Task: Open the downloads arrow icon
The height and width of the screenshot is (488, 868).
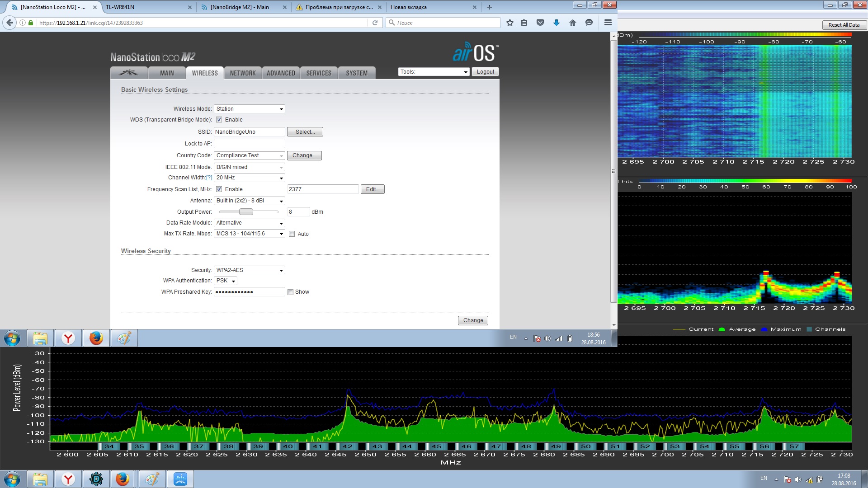Action: (557, 23)
